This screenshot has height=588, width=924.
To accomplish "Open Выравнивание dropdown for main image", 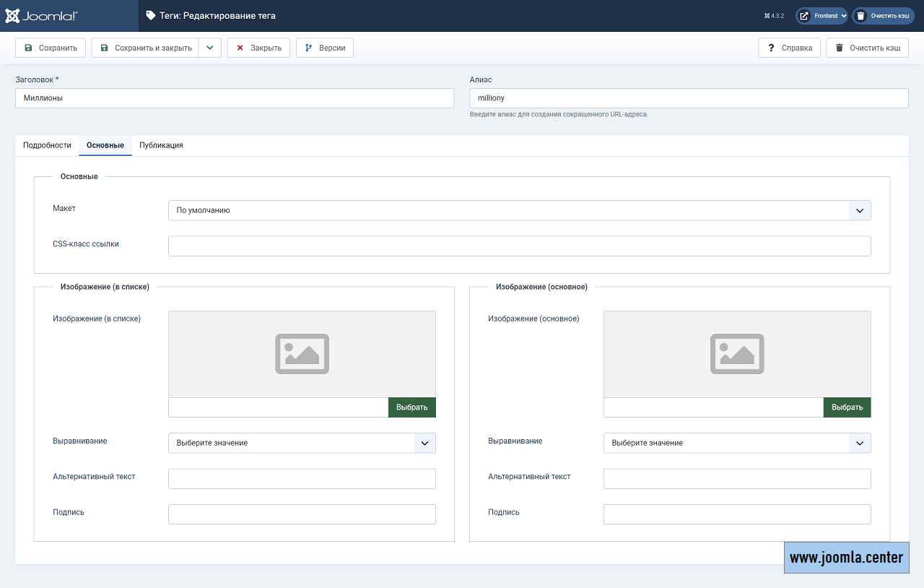I will point(737,443).
